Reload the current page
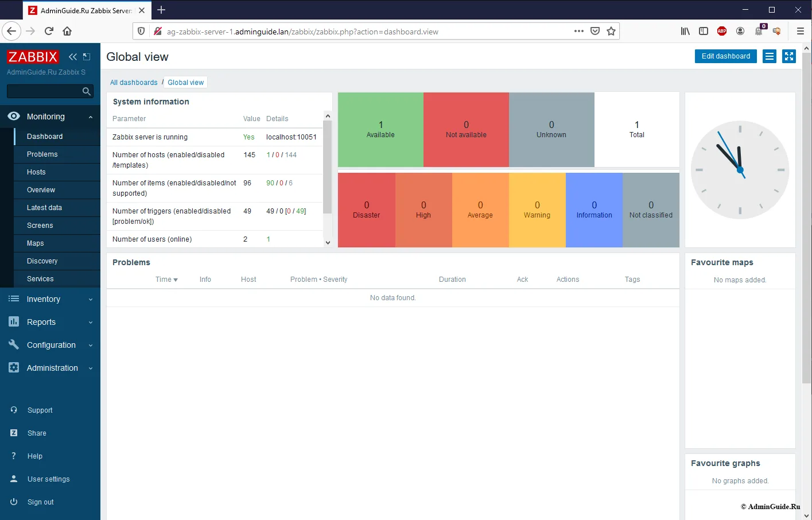This screenshot has width=812, height=520. click(49, 31)
